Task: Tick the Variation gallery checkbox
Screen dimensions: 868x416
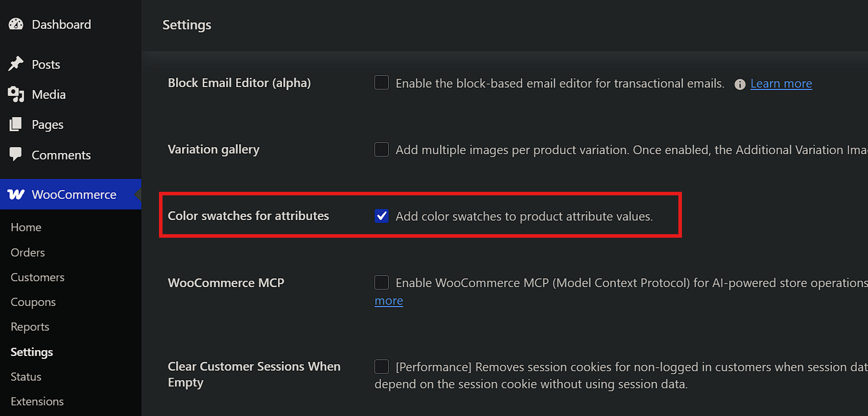Action: 382,149
